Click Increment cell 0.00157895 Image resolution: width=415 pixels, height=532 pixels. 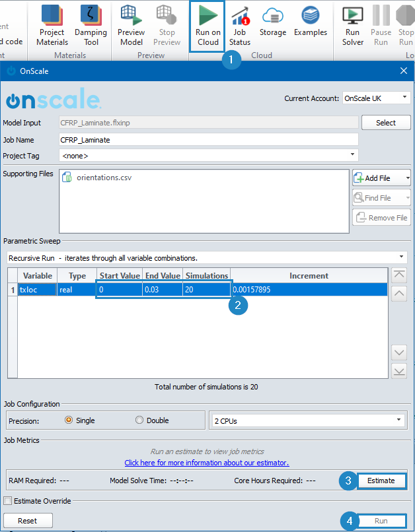pos(309,289)
